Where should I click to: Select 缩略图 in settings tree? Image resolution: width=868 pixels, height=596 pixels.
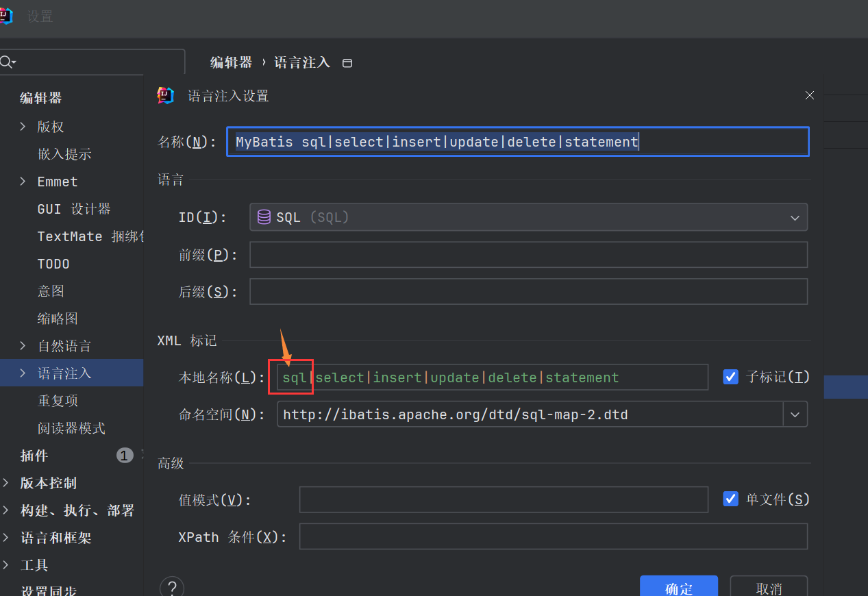click(58, 319)
